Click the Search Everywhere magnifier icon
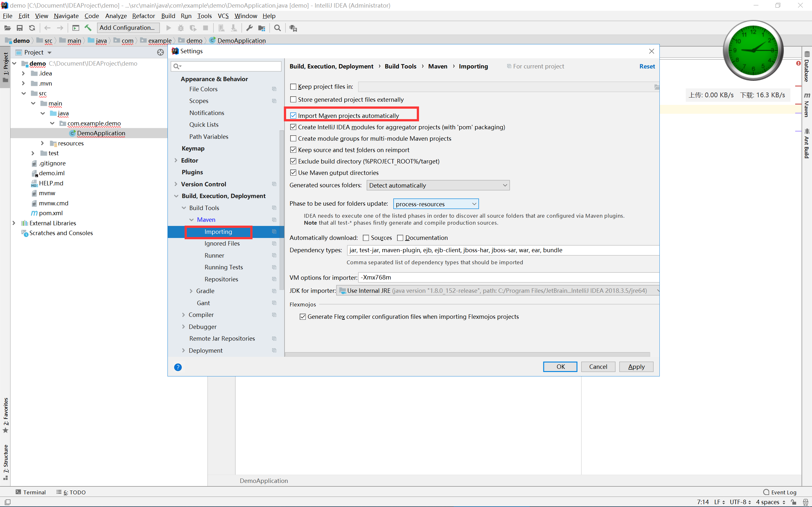Screen dimensions: 812x507 [x=277, y=28]
